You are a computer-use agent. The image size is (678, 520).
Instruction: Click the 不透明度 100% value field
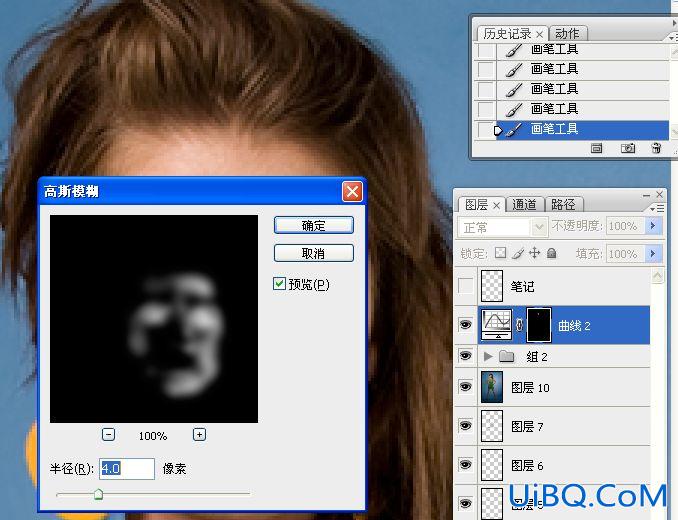pos(625,226)
